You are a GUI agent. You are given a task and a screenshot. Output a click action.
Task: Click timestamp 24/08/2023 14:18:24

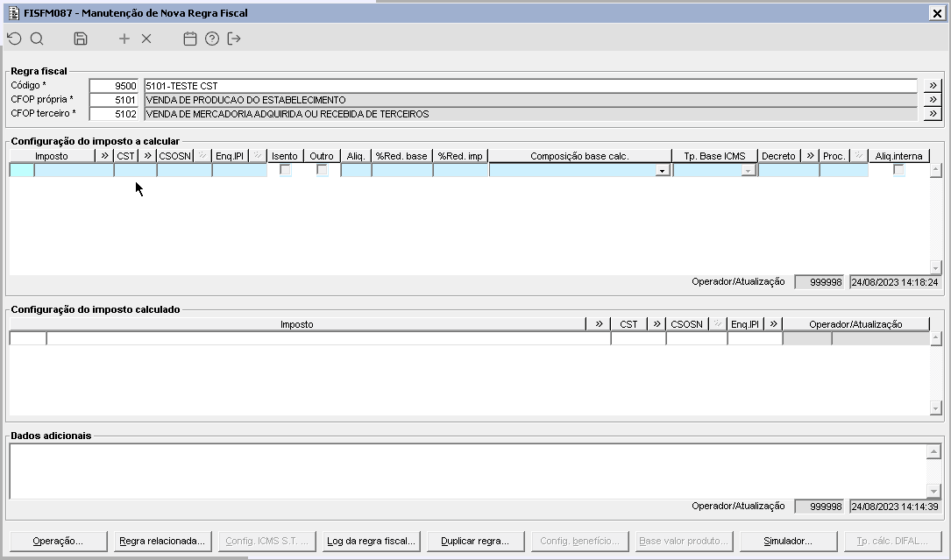coord(895,282)
